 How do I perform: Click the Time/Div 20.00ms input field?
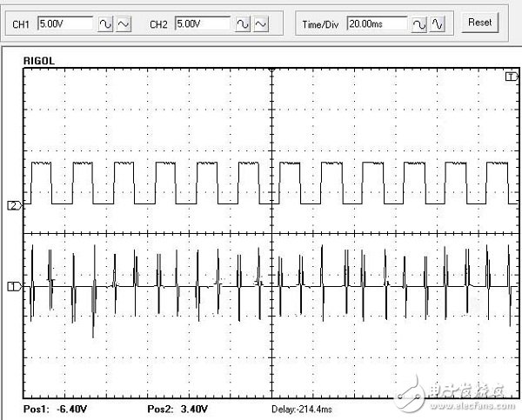tap(377, 23)
